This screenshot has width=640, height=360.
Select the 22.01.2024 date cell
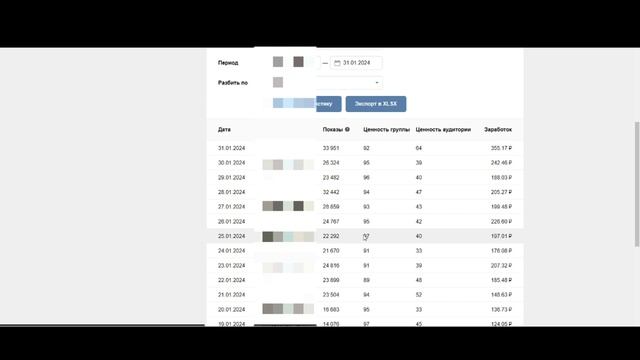click(231, 280)
